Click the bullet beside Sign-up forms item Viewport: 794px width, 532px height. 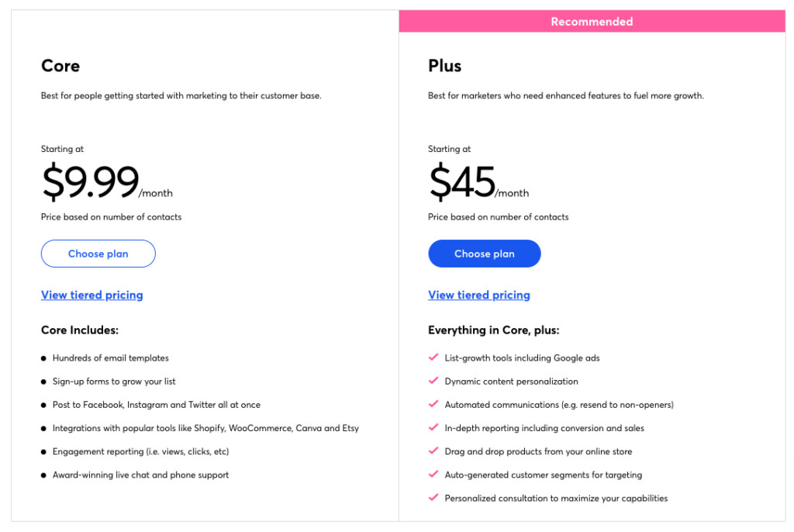tap(43, 382)
